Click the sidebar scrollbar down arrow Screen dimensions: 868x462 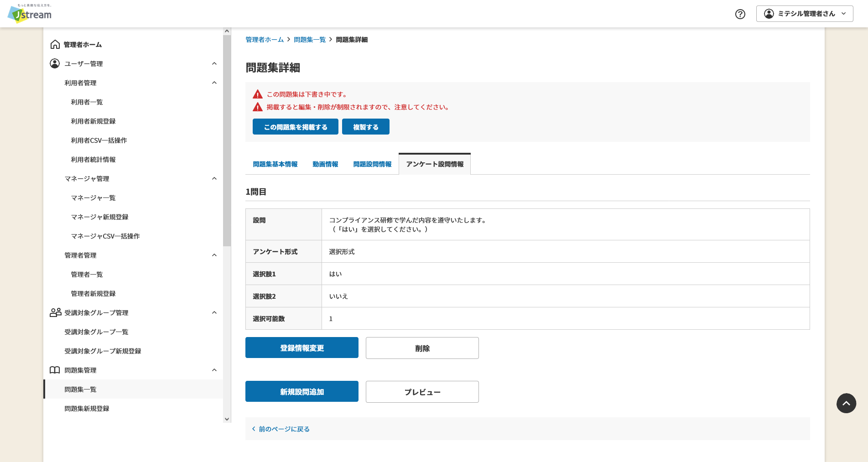[x=227, y=419]
